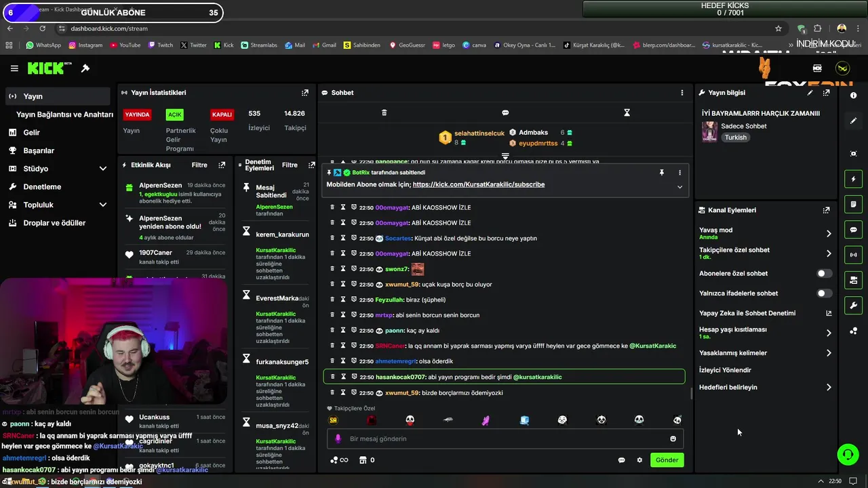Image resolution: width=868 pixels, height=488 pixels.
Task: Open Yapay Zeka ile Sohbet Denetimi
Action: click(x=766, y=313)
